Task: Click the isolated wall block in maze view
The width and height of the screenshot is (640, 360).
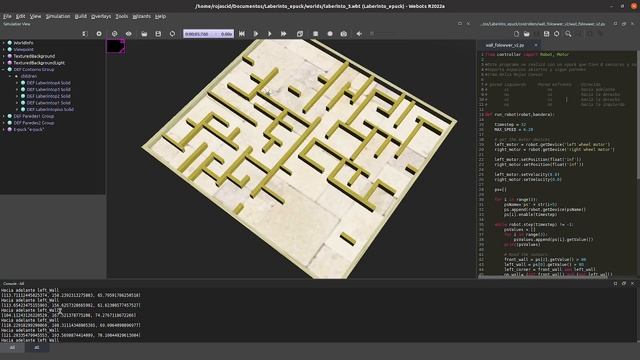Action: pyautogui.click(x=348, y=238)
